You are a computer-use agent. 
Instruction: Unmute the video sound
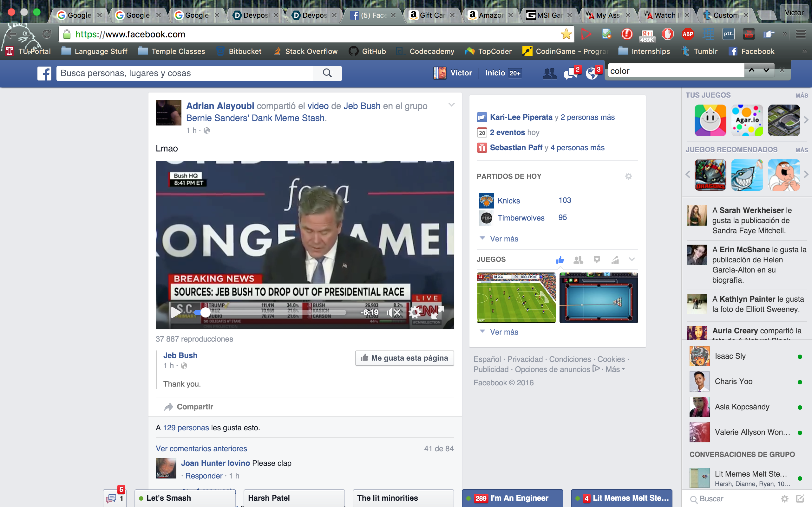click(393, 312)
